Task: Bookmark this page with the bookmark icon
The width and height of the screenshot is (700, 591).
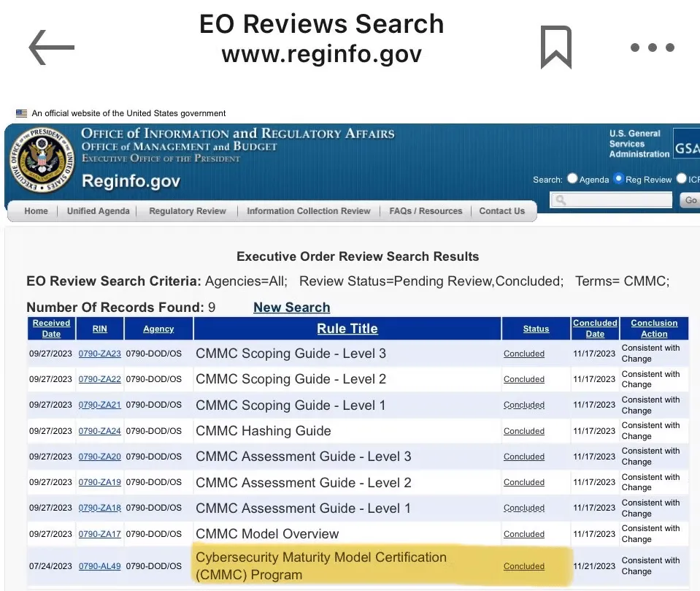Action: [555, 47]
